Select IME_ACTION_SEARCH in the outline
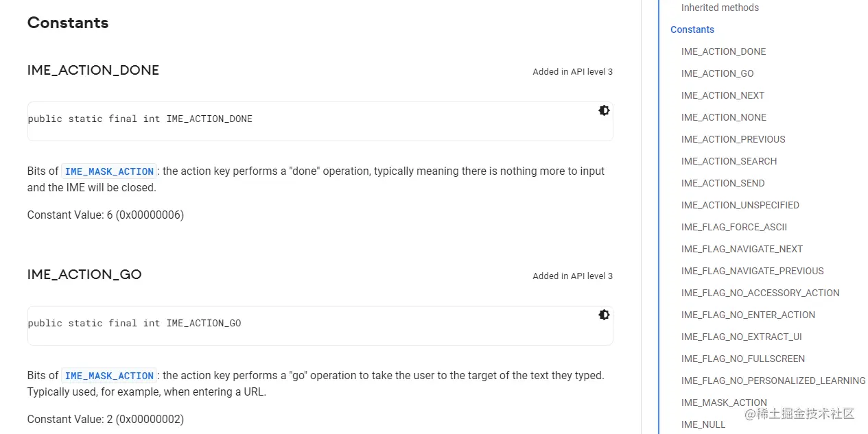This screenshot has width=868, height=434. (729, 161)
